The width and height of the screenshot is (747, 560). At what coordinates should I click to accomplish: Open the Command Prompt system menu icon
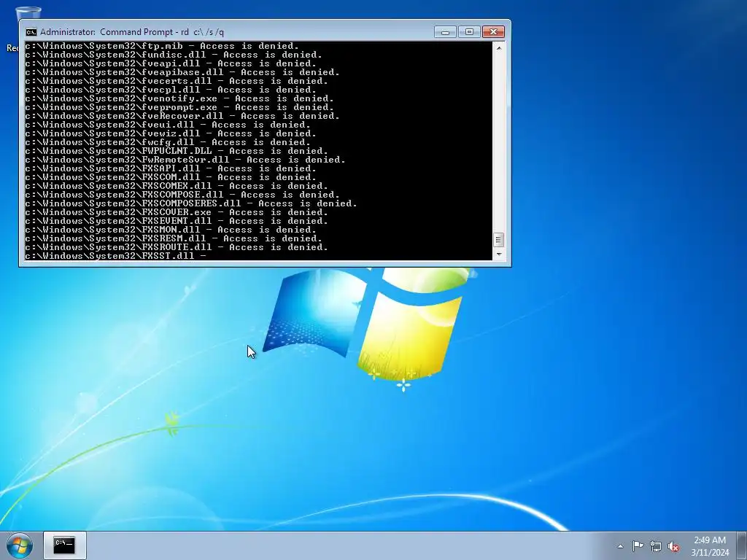tap(31, 32)
